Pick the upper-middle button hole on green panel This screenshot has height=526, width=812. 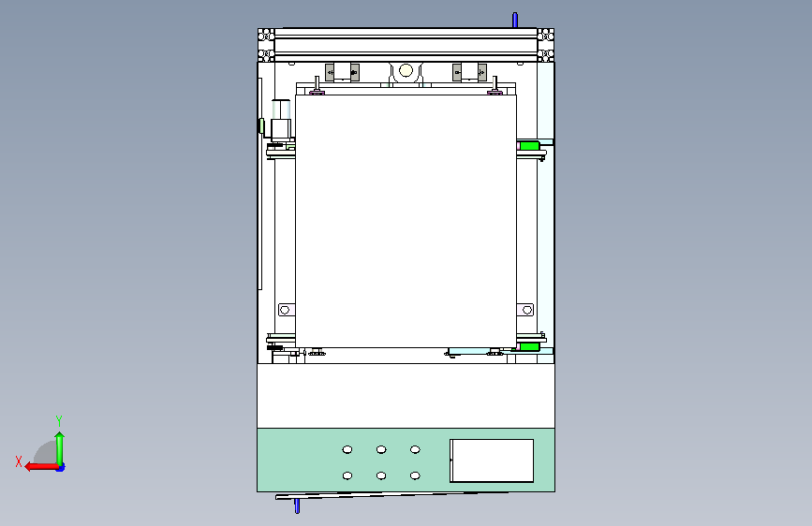[381, 449]
